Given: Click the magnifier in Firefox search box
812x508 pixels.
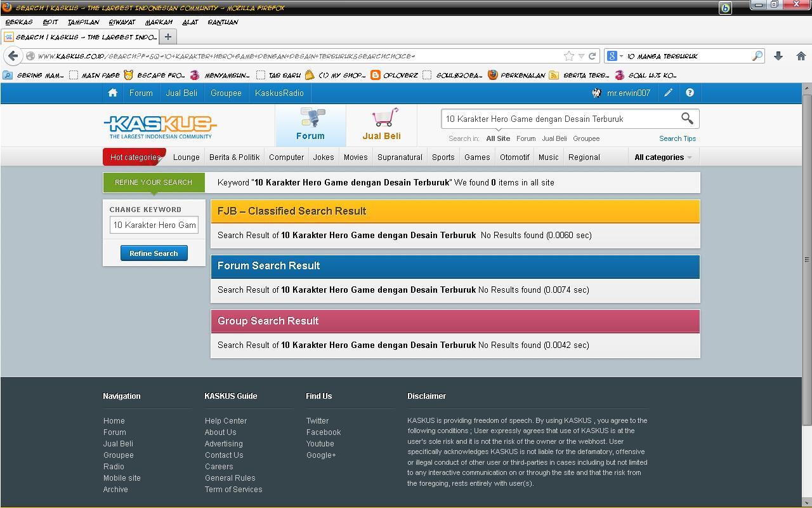Looking at the screenshot, I should coord(757,56).
